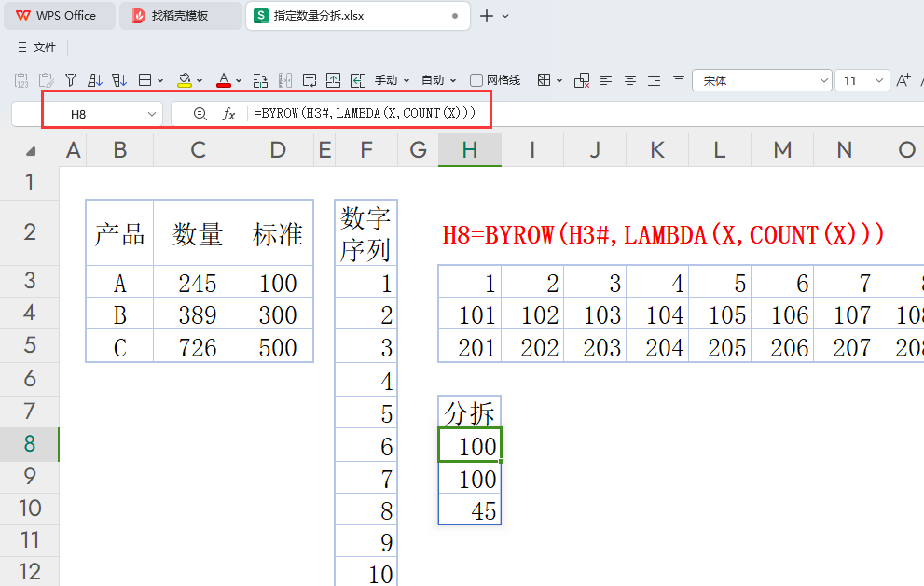Click the rows and columns conversion icon

point(260,80)
